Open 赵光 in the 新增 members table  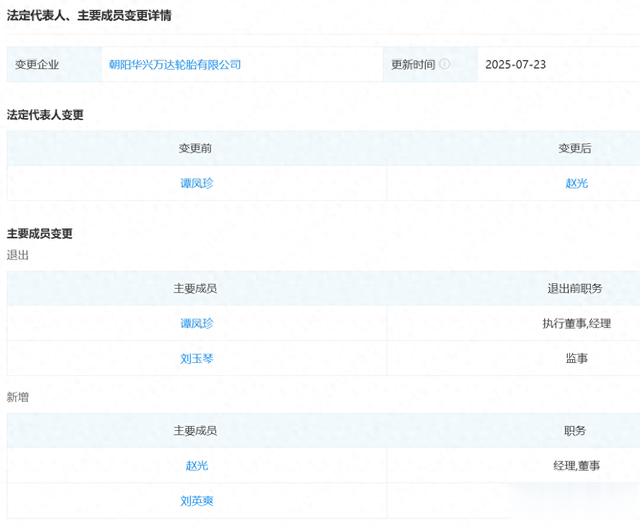click(197, 465)
